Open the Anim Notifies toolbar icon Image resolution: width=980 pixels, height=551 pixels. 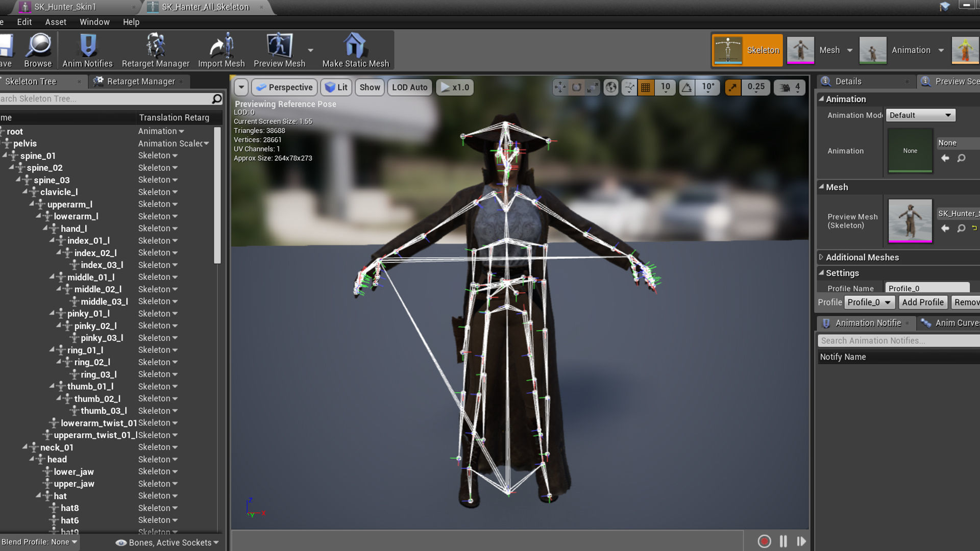(x=87, y=50)
